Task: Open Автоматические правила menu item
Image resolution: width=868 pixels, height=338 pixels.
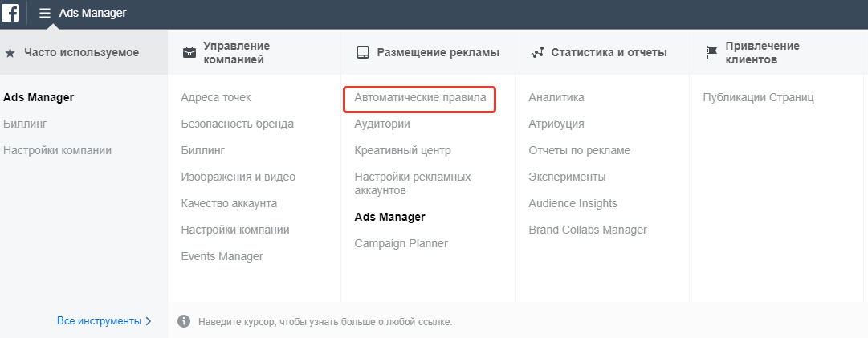Action: click(420, 98)
